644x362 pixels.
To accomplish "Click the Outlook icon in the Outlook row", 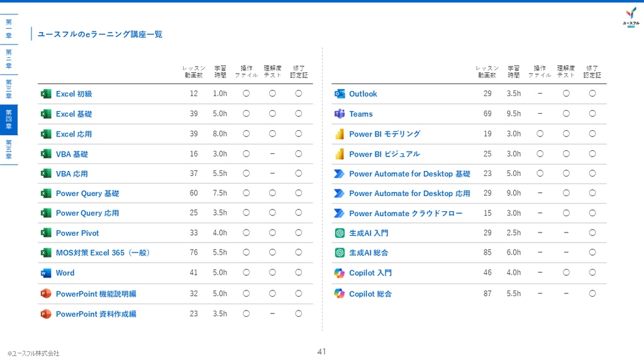I will tap(339, 94).
